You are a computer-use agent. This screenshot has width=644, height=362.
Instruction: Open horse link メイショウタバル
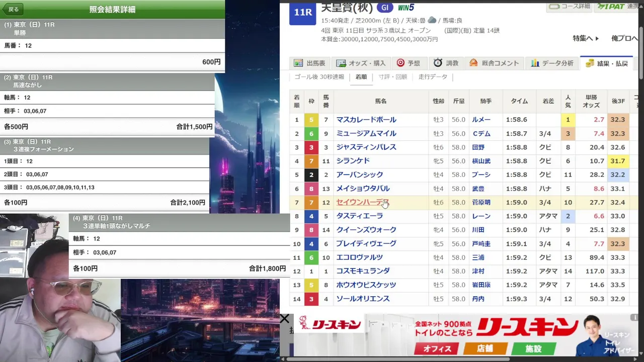pos(363,189)
